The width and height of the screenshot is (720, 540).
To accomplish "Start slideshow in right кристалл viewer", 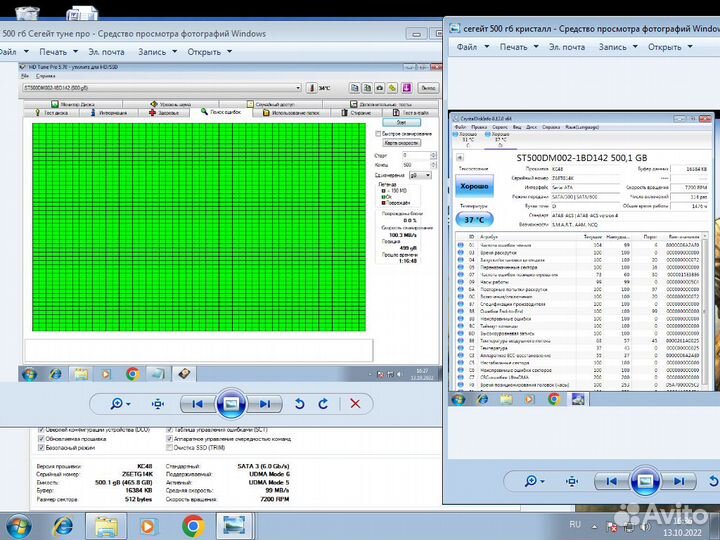I will 645,481.
